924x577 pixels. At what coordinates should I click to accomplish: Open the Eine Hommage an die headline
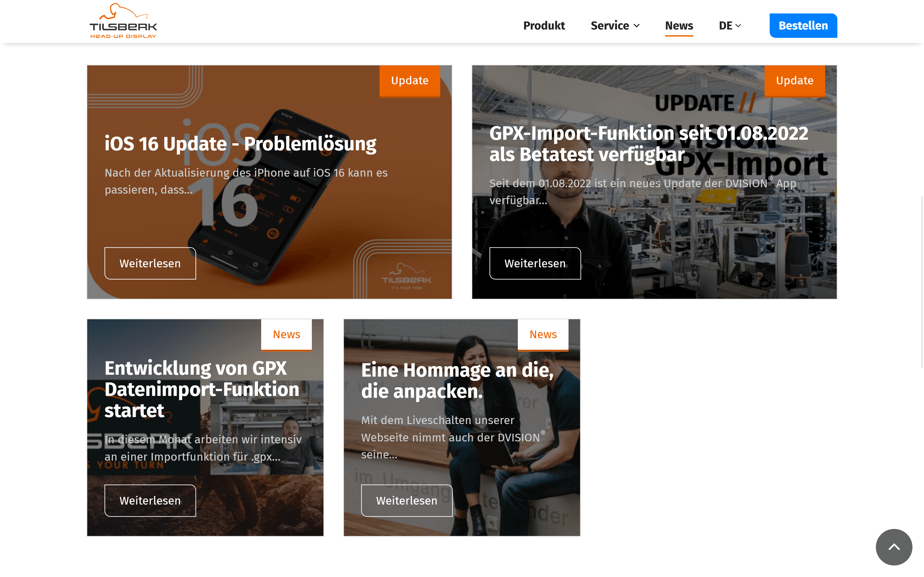pyautogui.click(x=458, y=380)
